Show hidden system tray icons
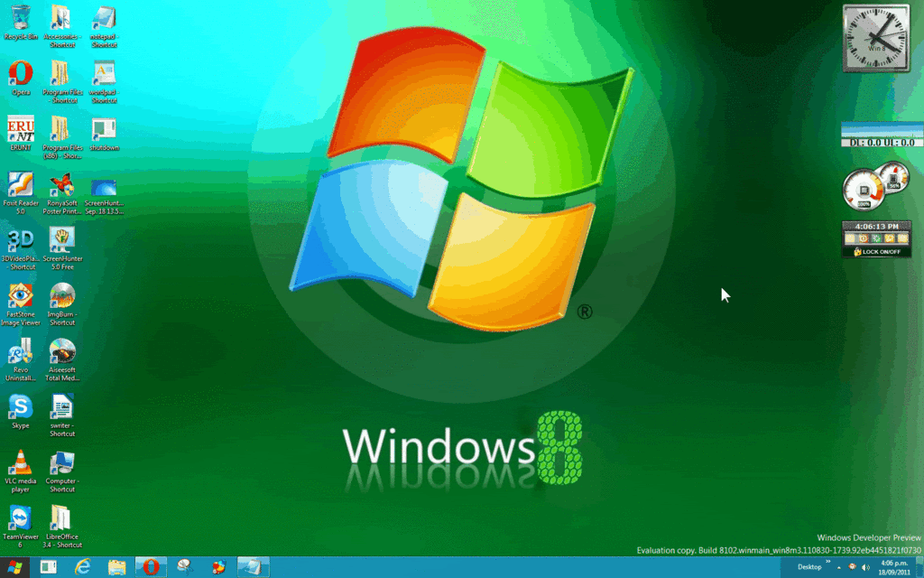The width and height of the screenshot is (924, 578). pos(839,567)
